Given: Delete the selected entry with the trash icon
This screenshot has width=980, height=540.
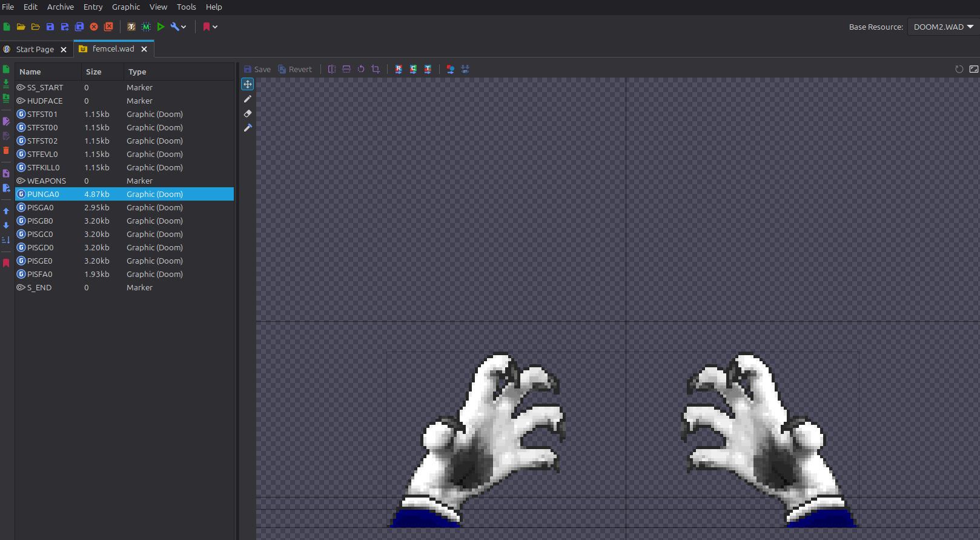Looking at the screenshot, I should (6, 150).
